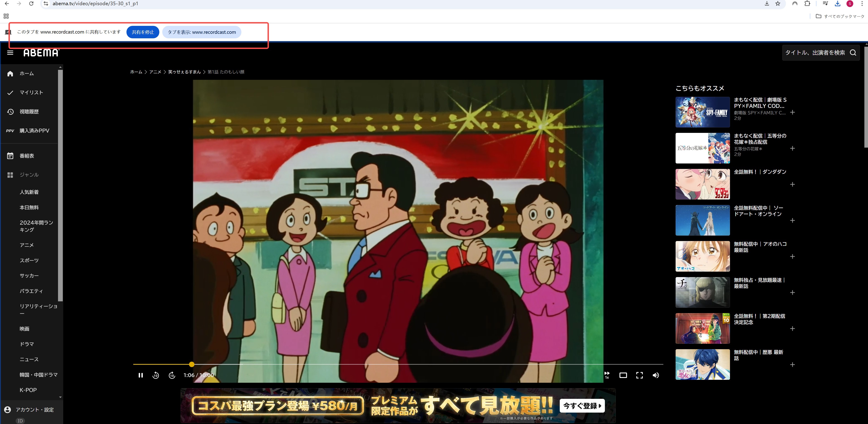Click タブを表示 www.recordcast.com button
Screen dimensions: 868x424
[x=201, y=32]
